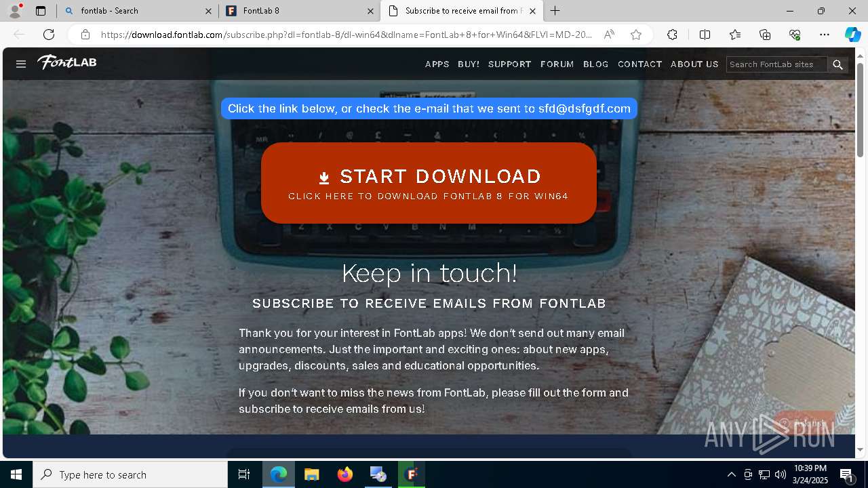Toggle Split screen view
The height and width of the screenshot is (488, 868).
coord(705,35)
